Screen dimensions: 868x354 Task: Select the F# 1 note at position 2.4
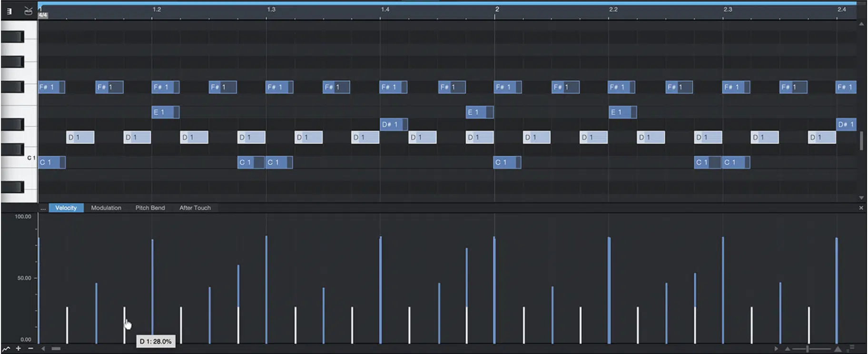click(846, 87)
